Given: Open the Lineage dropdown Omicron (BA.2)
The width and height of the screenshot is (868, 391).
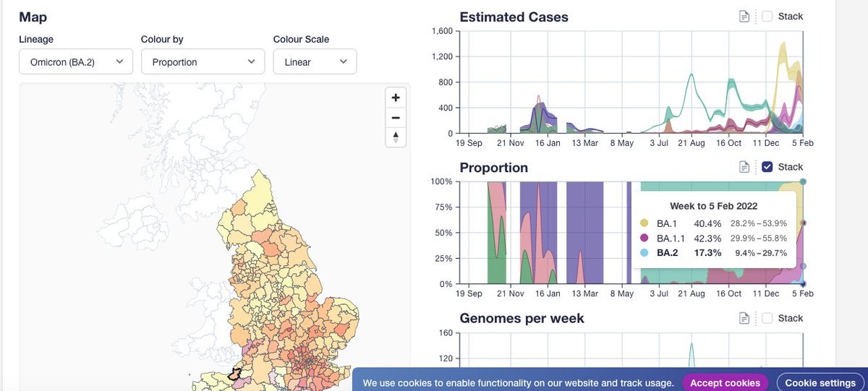Looking at the screenshot, I should 76,62.
